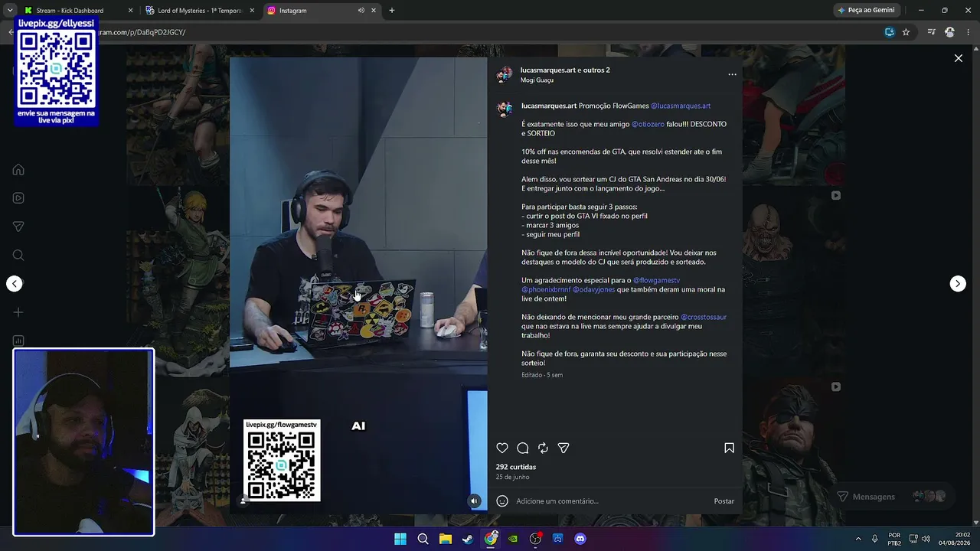Click the Postar button
Viewport: 980px width, 551px height.
point(724,501)
